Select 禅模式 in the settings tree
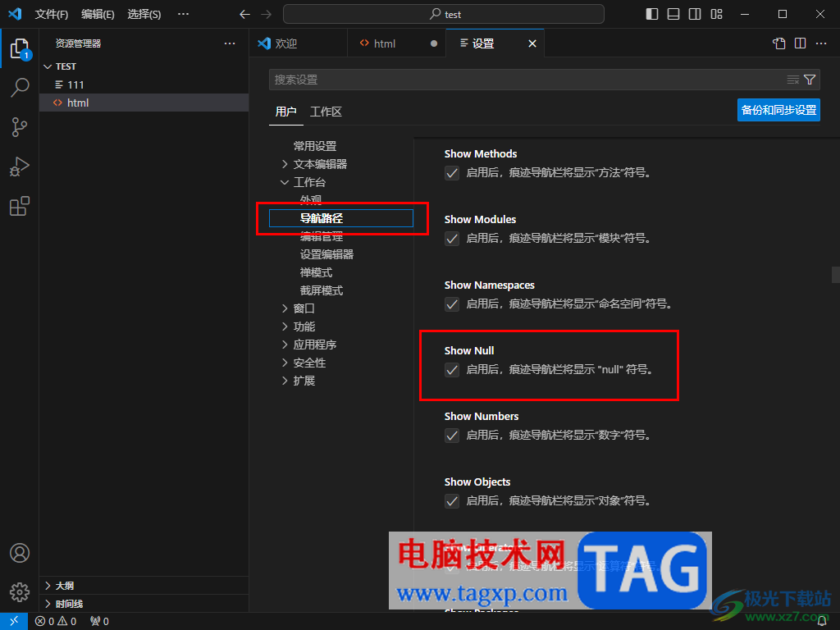 pos(316,272)
